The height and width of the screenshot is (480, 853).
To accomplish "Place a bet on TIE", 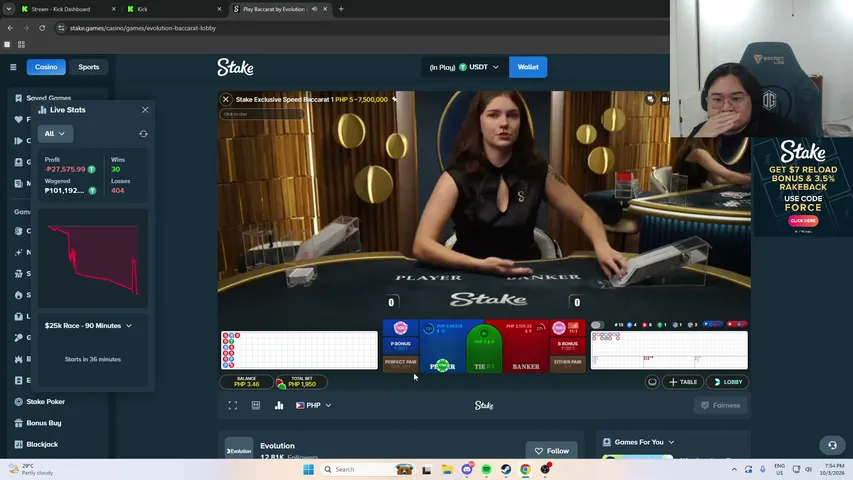I will click(484, 351).
